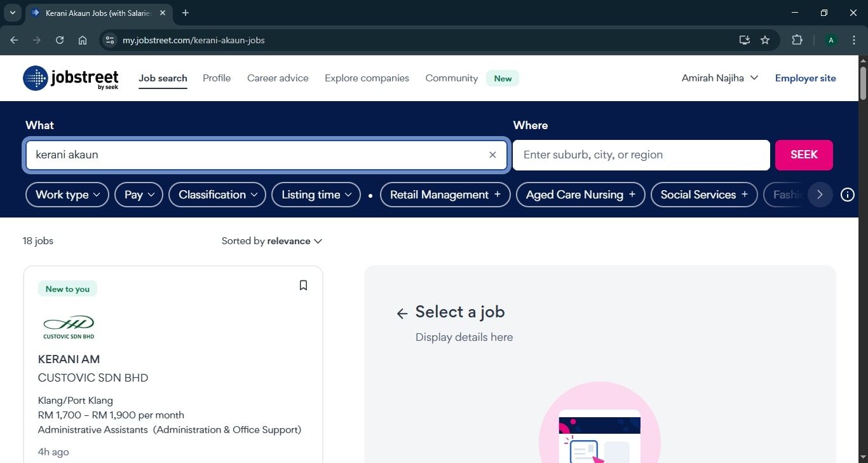This screenshot has width=868, height=463.
Task: Click the back arrow beside Select a job
Action: [402, 313]
